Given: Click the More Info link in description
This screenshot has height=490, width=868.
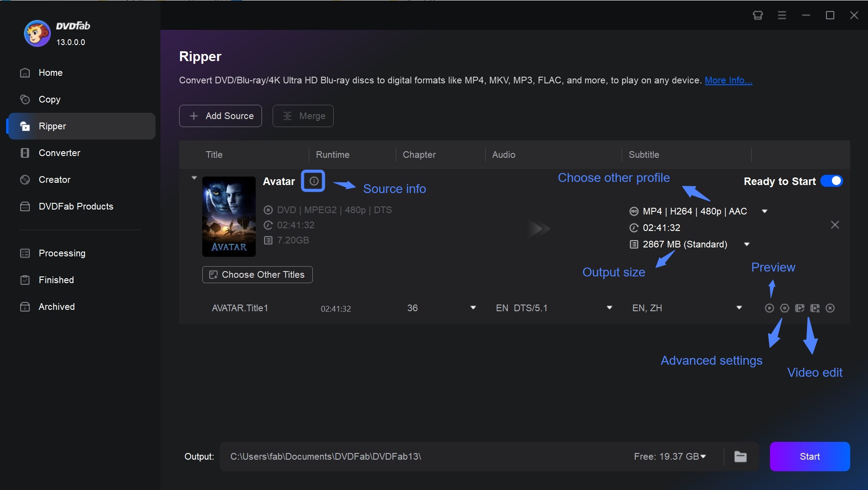Looking at the screenshot, I should (729, 79).
